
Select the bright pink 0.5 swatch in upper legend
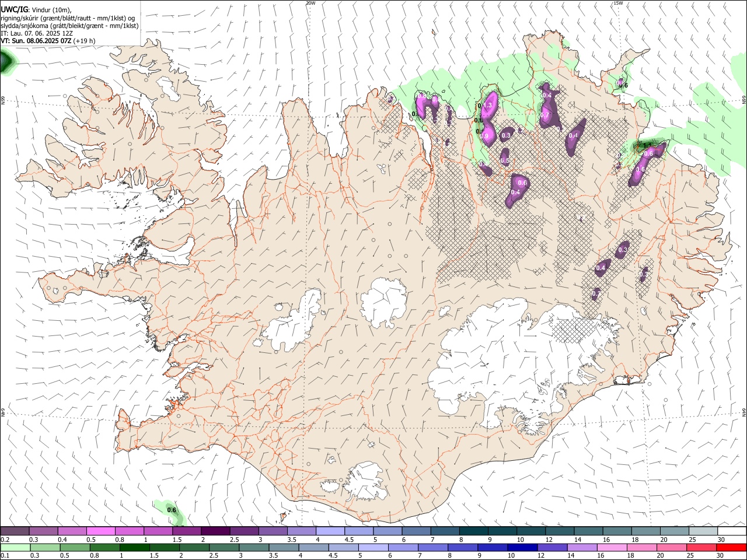tap(100, 531)
